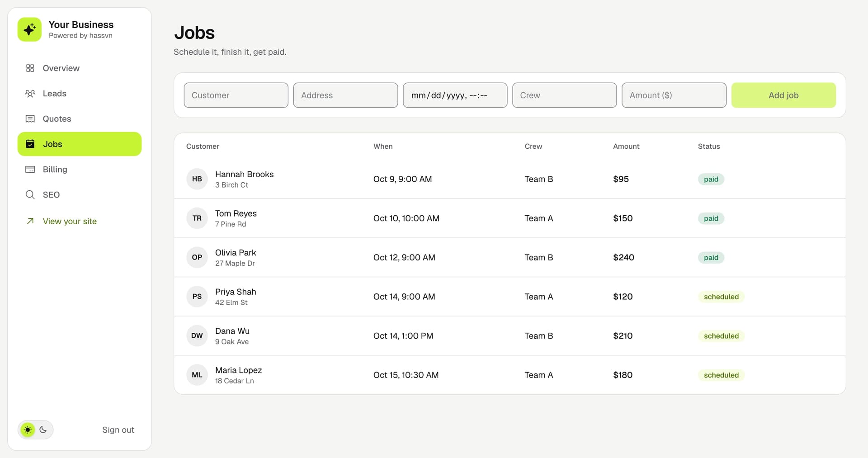This screenshot has width=868, height=458.
Task: Click the HB avatar for Hannah Brooks
Action: pyautogui.click(x=197, y=179)
